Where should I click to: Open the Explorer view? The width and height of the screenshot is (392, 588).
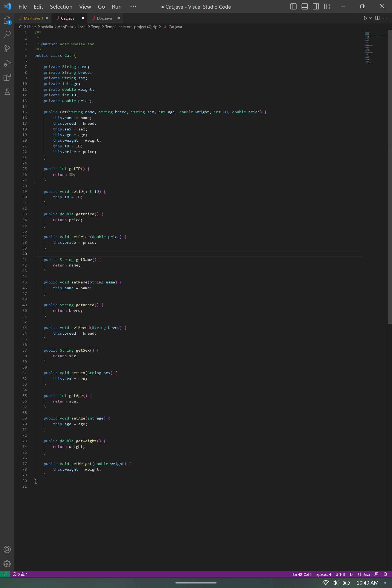click(7, 20)
